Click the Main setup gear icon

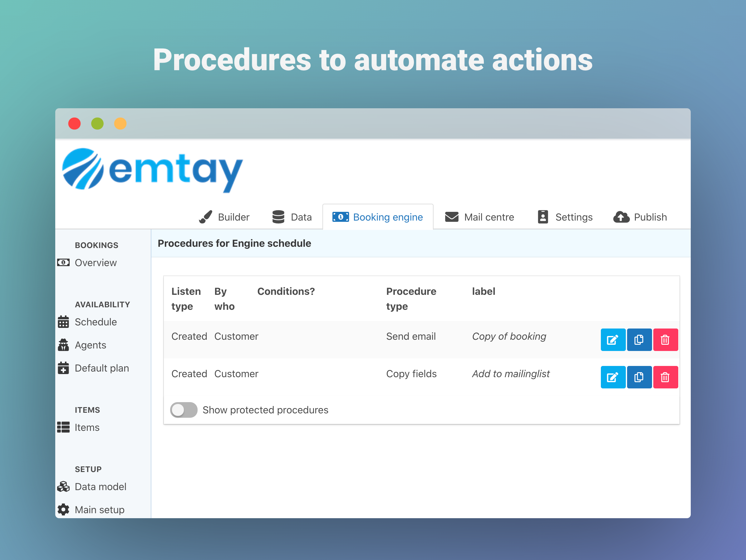click(x=63, y=509)
